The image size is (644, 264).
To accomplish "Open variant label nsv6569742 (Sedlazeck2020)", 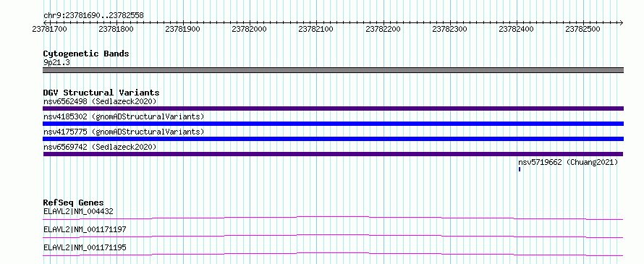I will (100, 147).
